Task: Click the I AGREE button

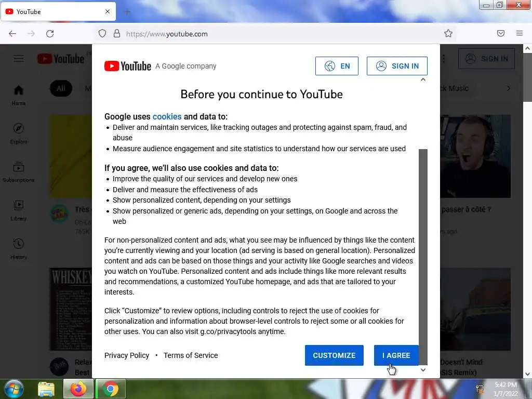Action: pos(396,355)
